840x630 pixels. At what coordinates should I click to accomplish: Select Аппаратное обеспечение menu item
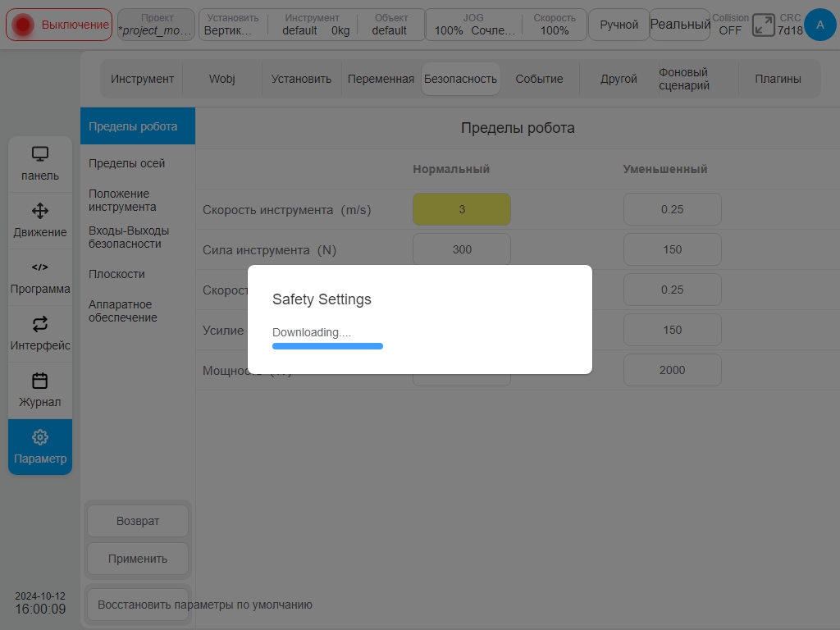(138, 311)
